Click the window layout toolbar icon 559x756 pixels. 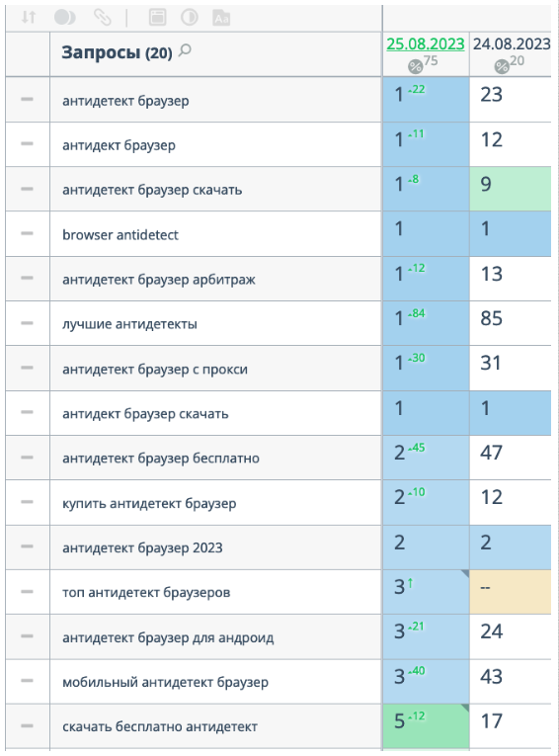158,18
